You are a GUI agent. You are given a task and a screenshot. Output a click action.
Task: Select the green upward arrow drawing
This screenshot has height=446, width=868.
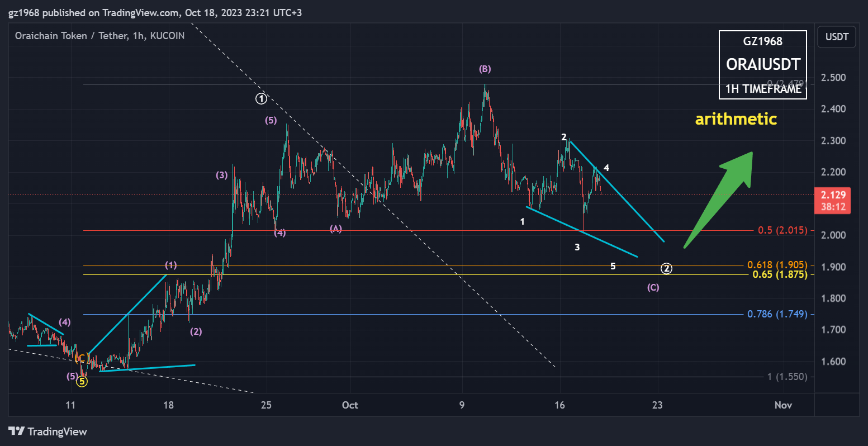tap(719, 200)
